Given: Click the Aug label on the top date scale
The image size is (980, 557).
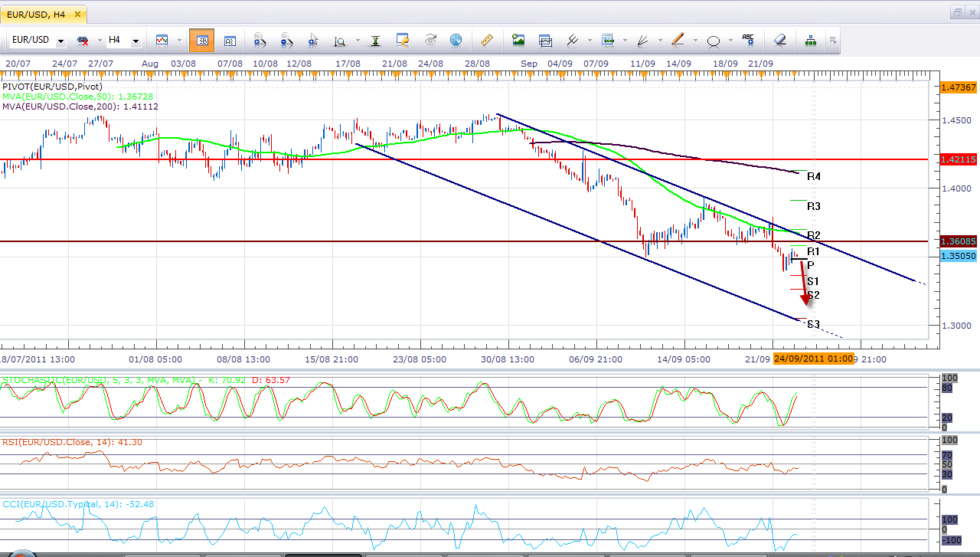Looking at the screenshot, I should (x=150, y=64).
